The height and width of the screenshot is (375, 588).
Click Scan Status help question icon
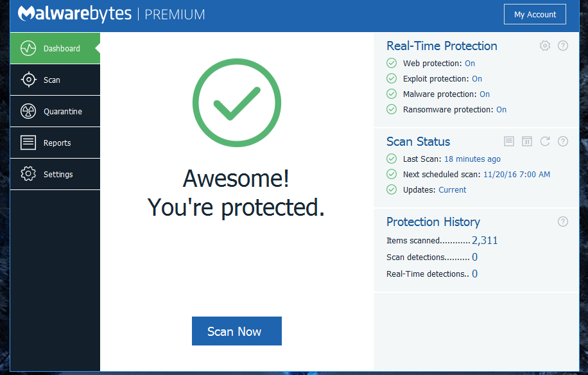pos(563,141)
